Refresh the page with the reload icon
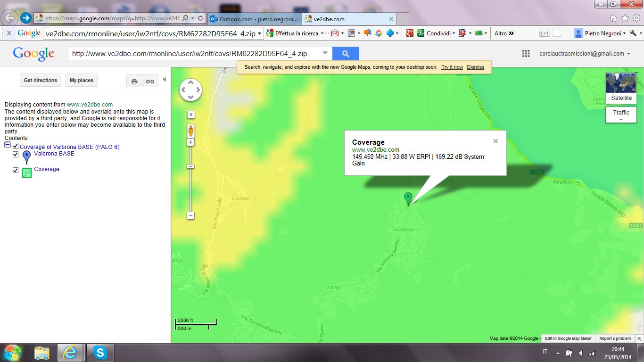This screenshot has width=644, height=362. pyautogui.click(x=200, y=18)
